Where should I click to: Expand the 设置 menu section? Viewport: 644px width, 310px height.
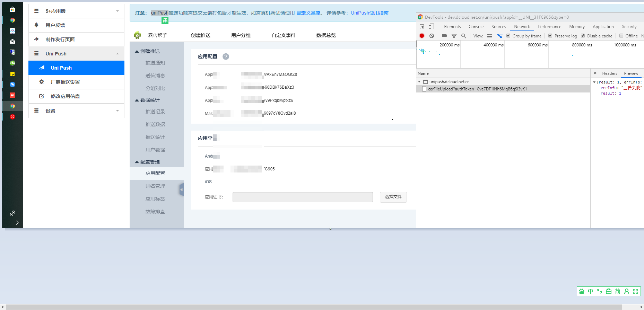[76, 111]
